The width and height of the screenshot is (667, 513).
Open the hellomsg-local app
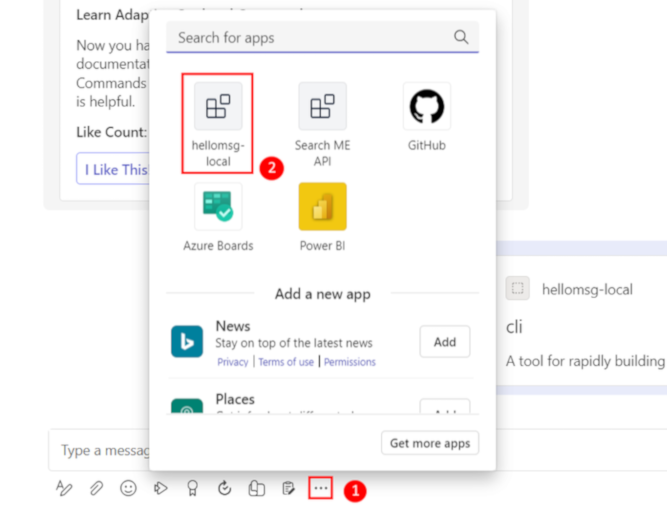(x=218, y=124)
